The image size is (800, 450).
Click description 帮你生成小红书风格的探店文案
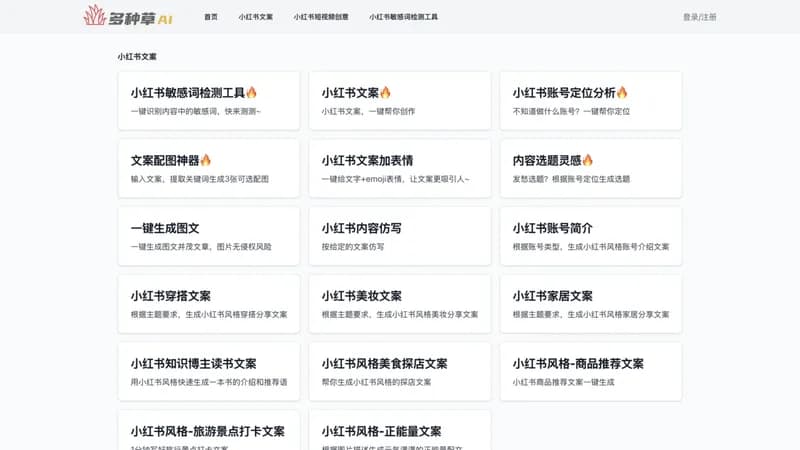(376, 382)
